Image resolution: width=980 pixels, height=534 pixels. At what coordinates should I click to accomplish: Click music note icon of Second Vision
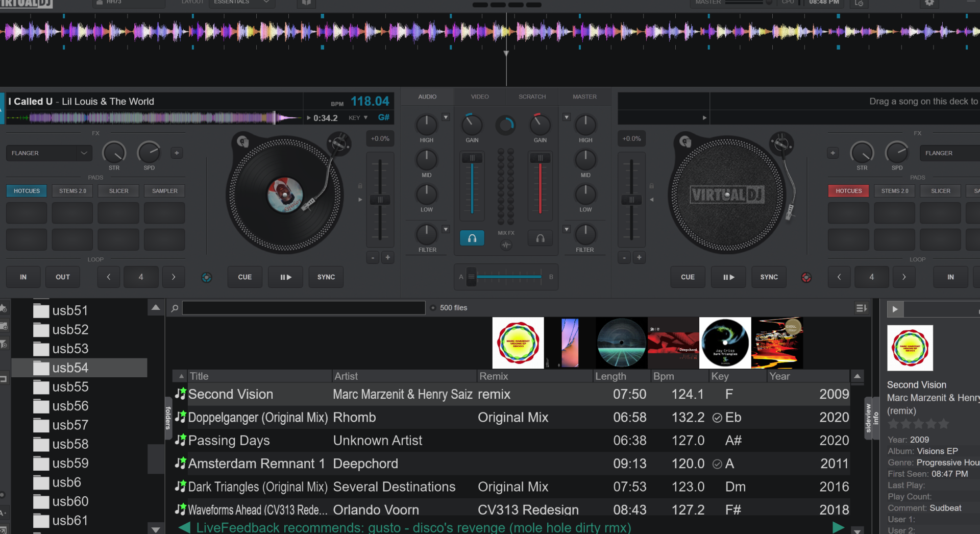click(x=180, y=394)
